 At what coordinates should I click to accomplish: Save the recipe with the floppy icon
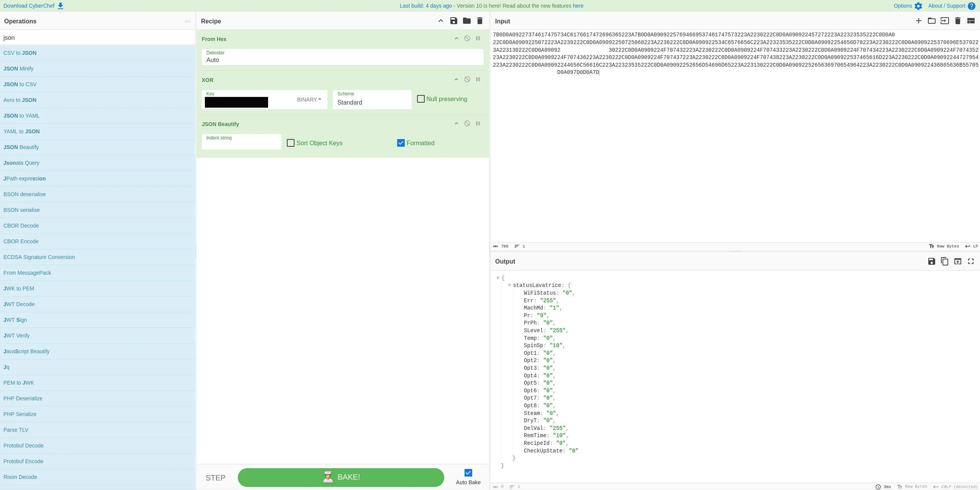tap(453, 21)
